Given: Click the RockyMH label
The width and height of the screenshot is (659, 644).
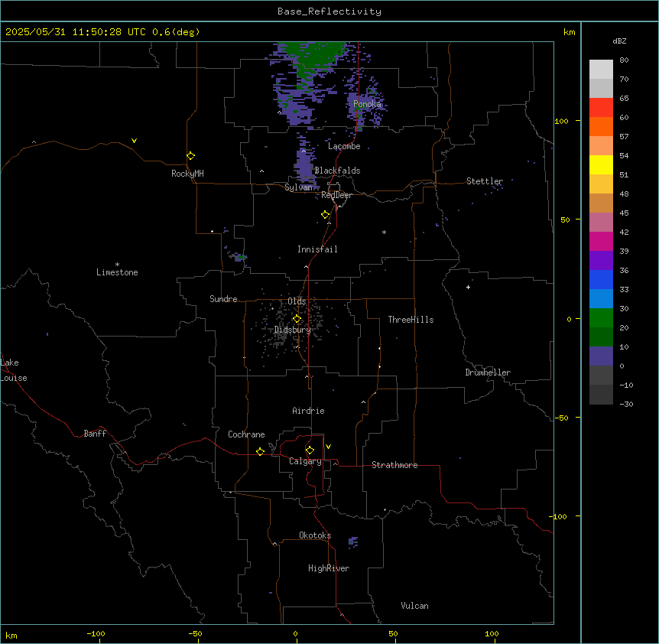Looking at the screenshot, I should coord(187,174).
